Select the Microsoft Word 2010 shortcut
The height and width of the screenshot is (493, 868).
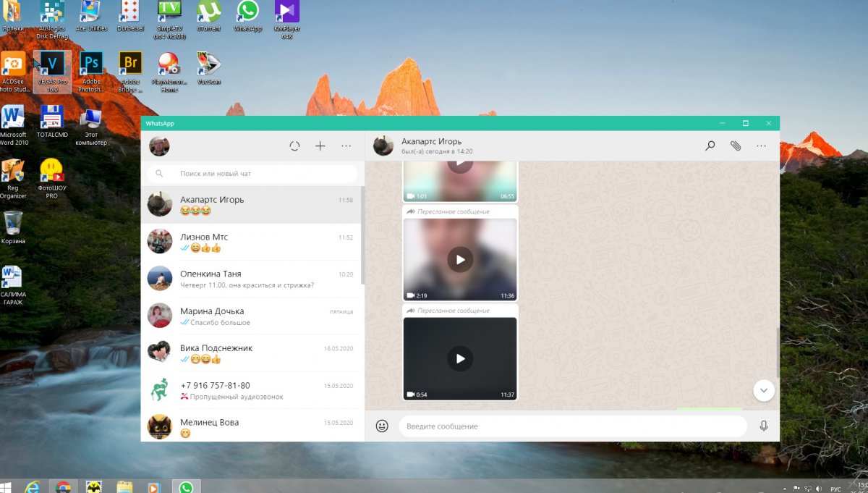(13, 125)
